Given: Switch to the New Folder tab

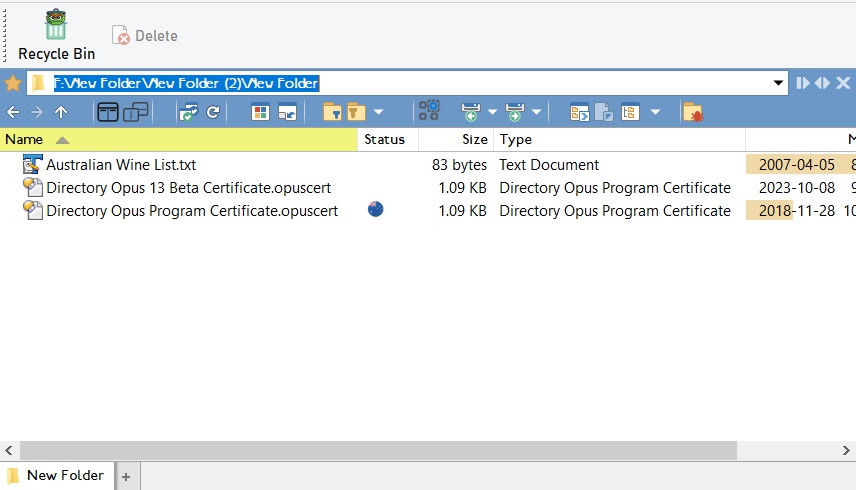Looking at the screenshot, I should [57, 476].
